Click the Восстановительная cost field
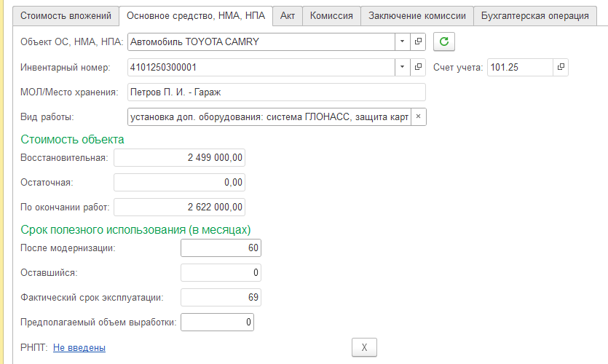608x364 pixels. pos(180,158)
